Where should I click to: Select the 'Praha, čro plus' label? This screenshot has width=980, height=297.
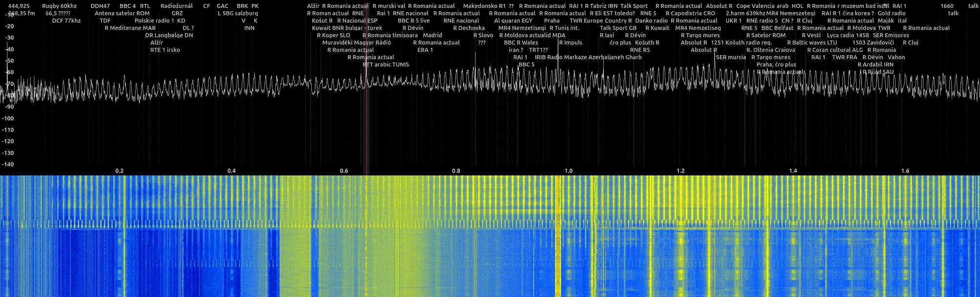click(776, 64)
